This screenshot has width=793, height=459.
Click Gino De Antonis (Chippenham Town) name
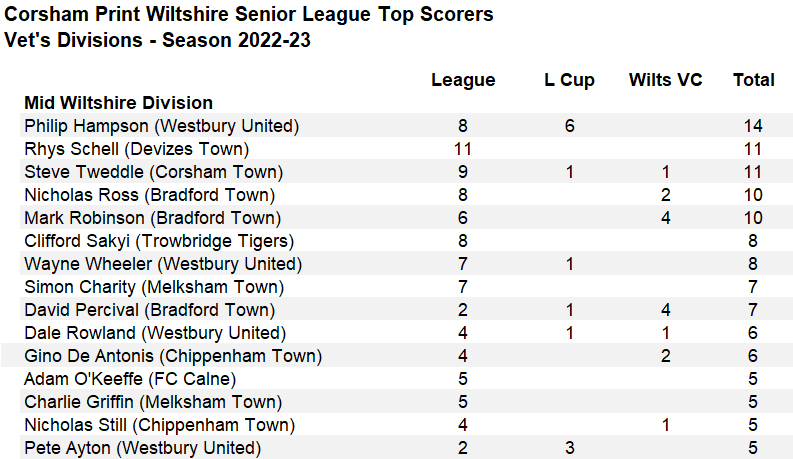pyautogui.click(x=173, y=356)
